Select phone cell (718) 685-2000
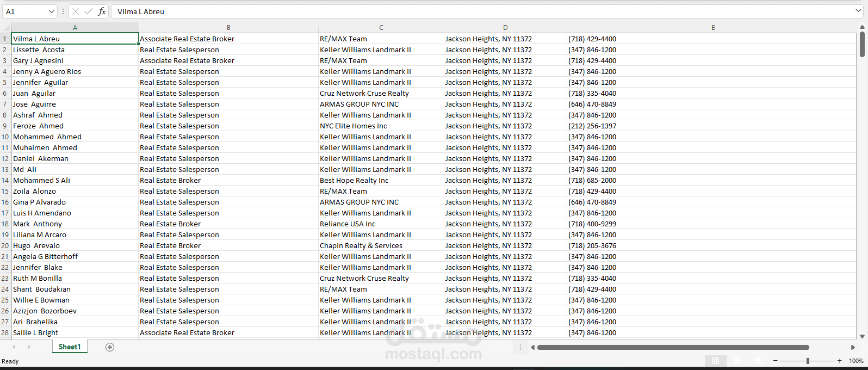Image resolution: width=868 pixels, height=370 pixels. [x=712, y=180]
